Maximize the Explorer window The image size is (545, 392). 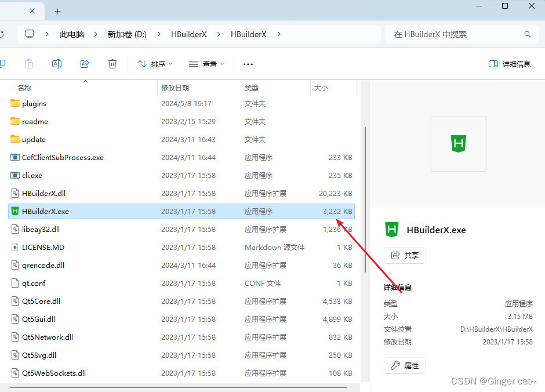(505, 6)
